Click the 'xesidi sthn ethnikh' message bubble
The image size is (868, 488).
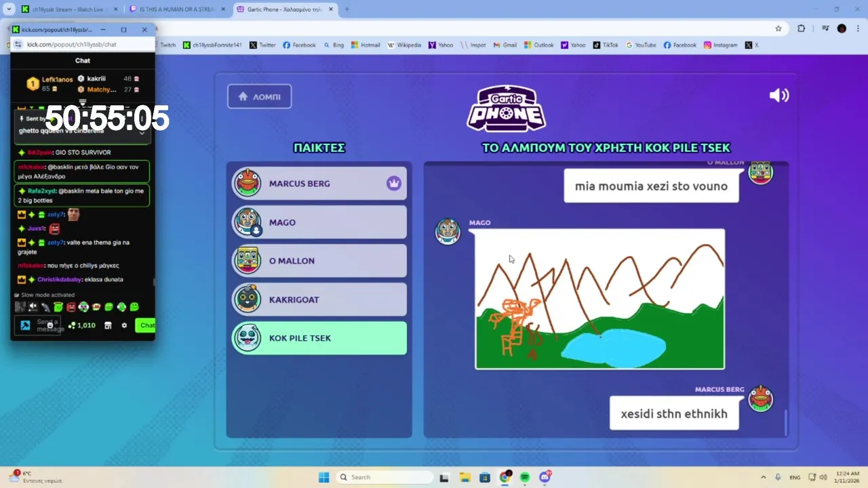[674, 413]
